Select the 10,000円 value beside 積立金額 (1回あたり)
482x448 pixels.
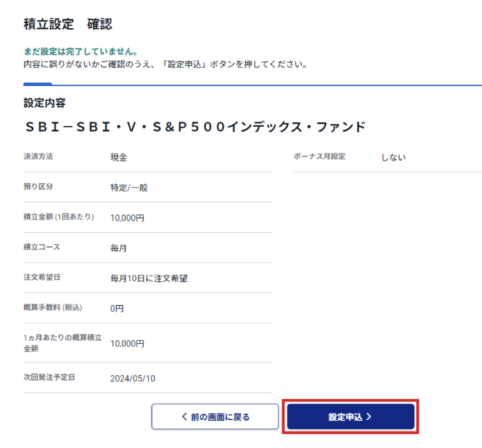coord(127,218)
